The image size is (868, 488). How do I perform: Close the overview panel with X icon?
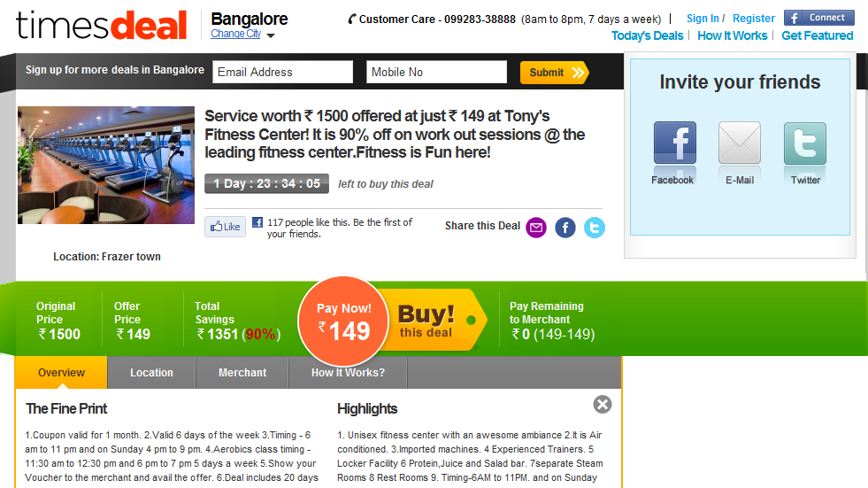click(x=603, y=405)
